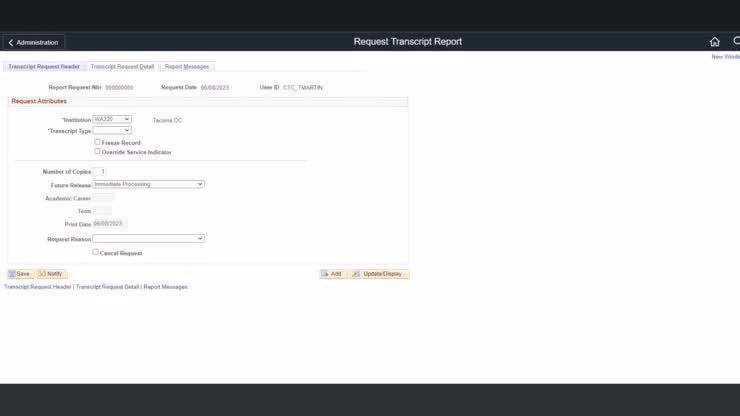Image resolution: width=740 pixels, height=416 pixels.
Task: Click the Tacoma CC institution description
Action: pos(167,120)
